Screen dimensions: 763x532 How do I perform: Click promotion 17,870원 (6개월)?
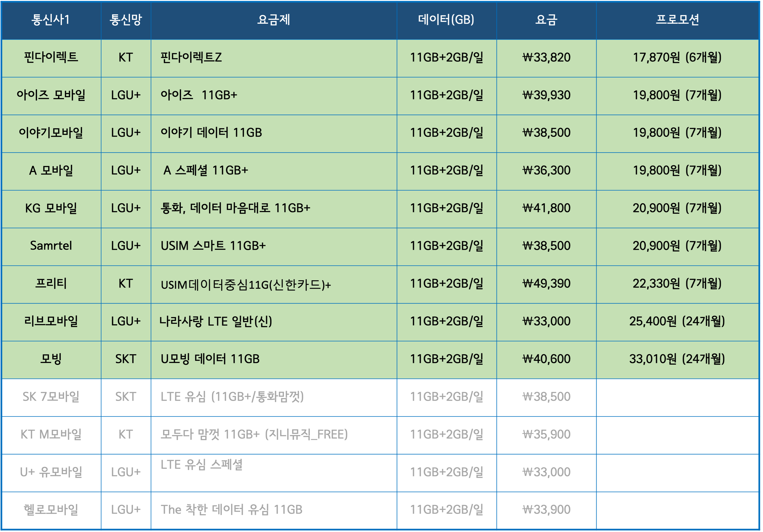point(678,58)
